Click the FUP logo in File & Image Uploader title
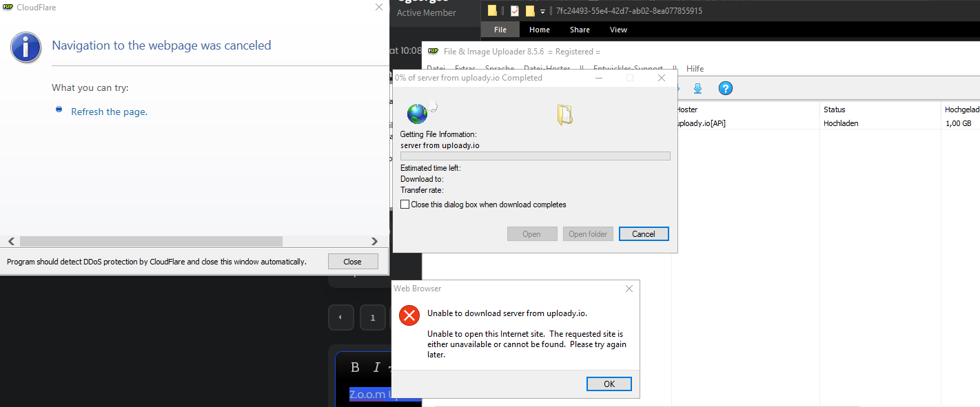The height and width of the screenshot is (407, 980). click(433, 51)
